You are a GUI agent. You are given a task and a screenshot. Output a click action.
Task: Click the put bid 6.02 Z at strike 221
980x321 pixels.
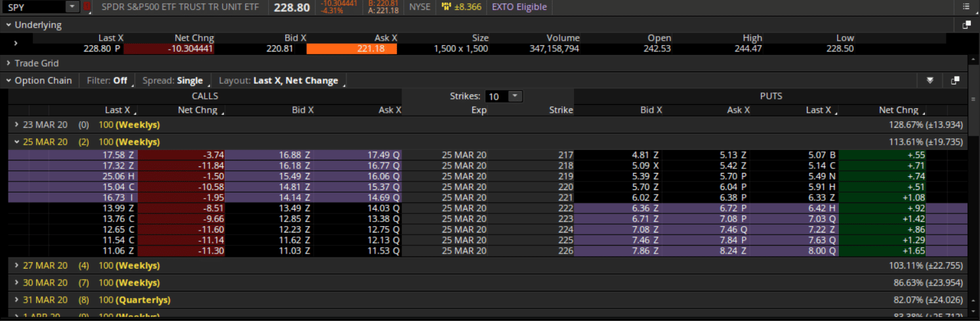tap(645, 197)
